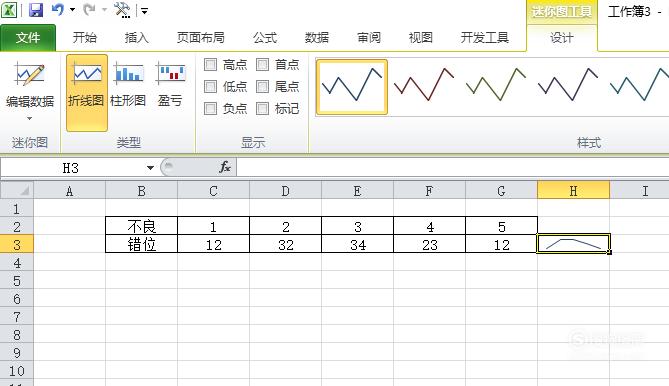Open the 公式 tab
Viewport: 669px width, 386px height.
click(x=265, y=38)
